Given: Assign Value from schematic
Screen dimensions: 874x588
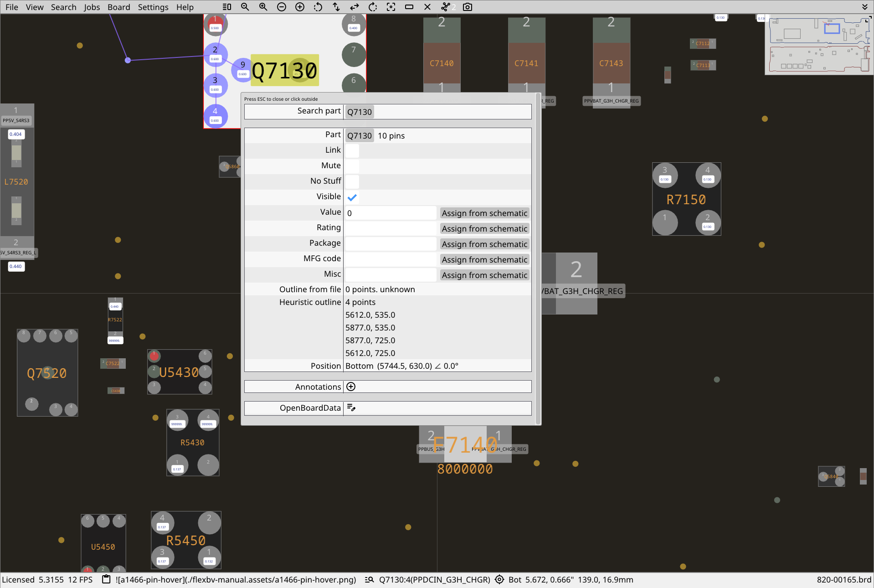Looking at the screenshot, I should pos(484,213).
